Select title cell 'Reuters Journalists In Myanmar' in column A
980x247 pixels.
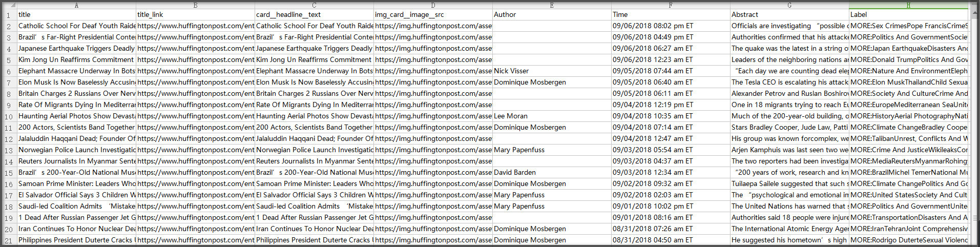(x=76, y=161)
